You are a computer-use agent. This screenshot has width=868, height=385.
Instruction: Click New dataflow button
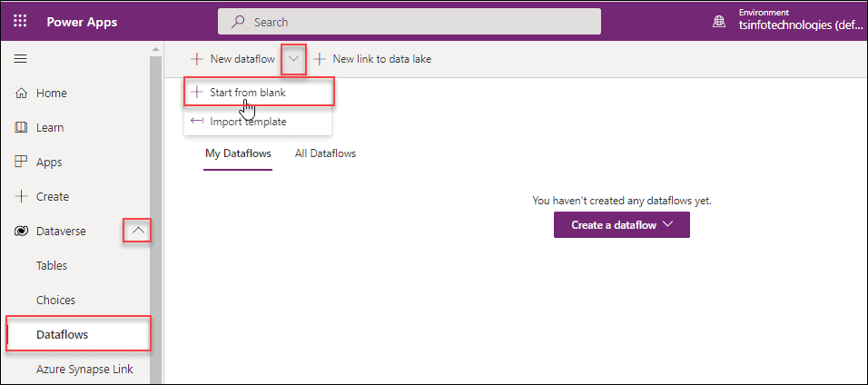coord(232,59)
